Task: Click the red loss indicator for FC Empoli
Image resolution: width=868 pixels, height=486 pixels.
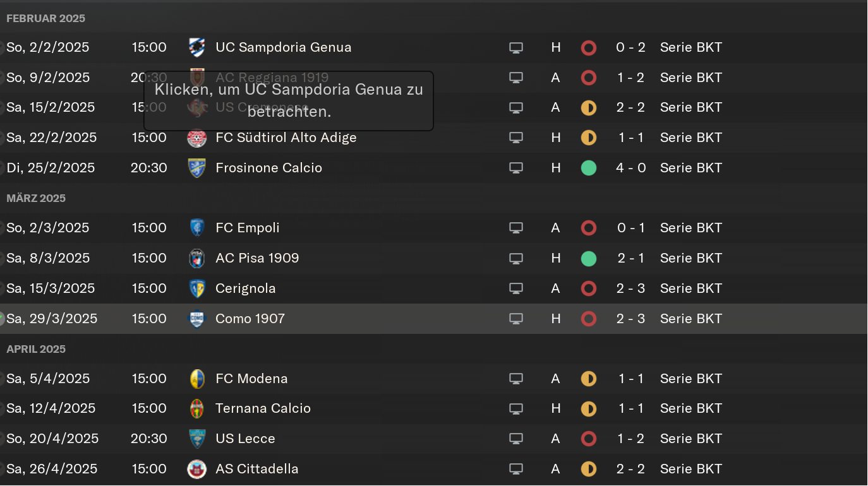Action: tap(589, 228)
